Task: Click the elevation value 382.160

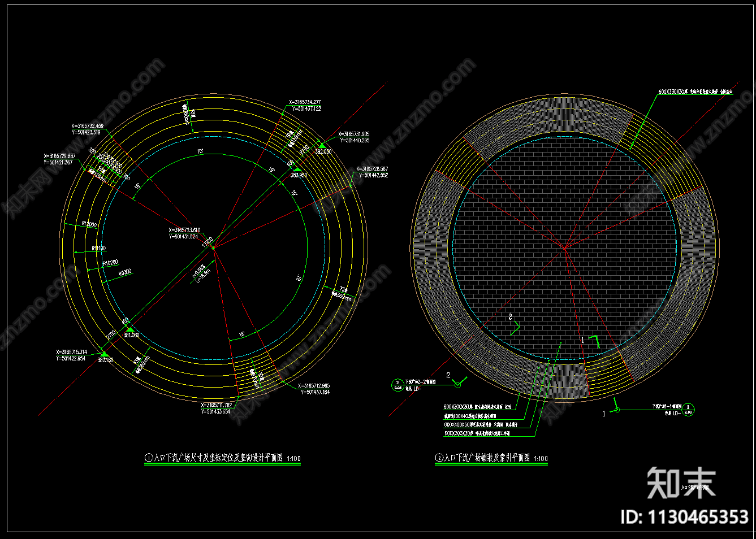Action: tap(106, 360)
